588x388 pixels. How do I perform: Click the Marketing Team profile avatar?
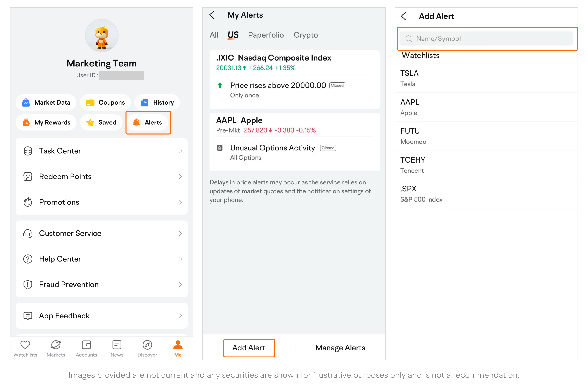pos(101,36)
